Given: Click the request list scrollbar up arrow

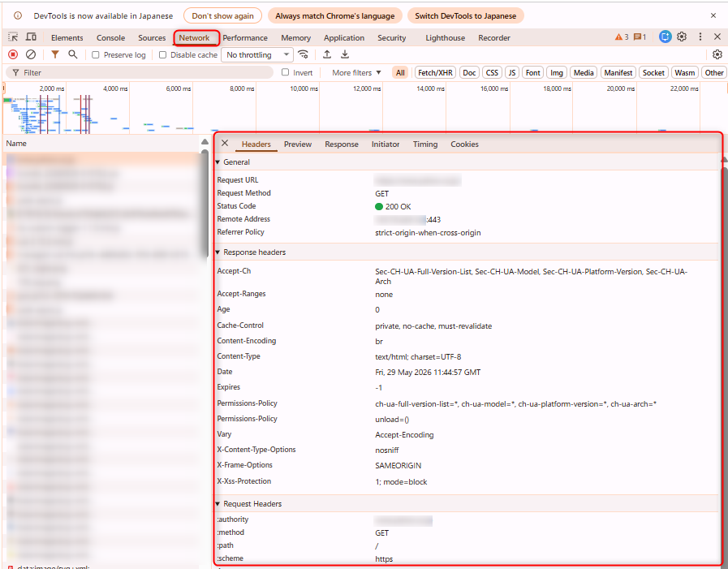Looking at the screenshot, I should click(x=205, y=142).
